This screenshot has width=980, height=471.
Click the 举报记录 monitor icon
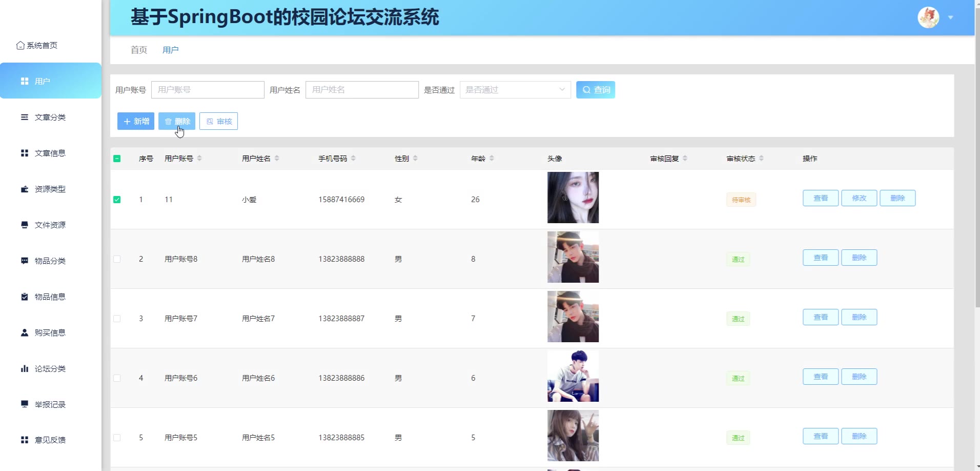(24, 404)
